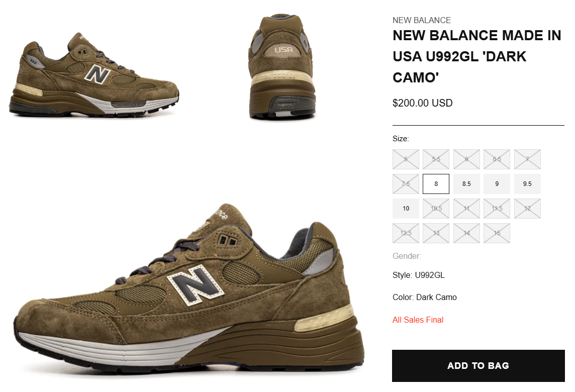The height and width of the screenshot is (392, 575).
Task: Select size 8
Action: pos(436,184)
